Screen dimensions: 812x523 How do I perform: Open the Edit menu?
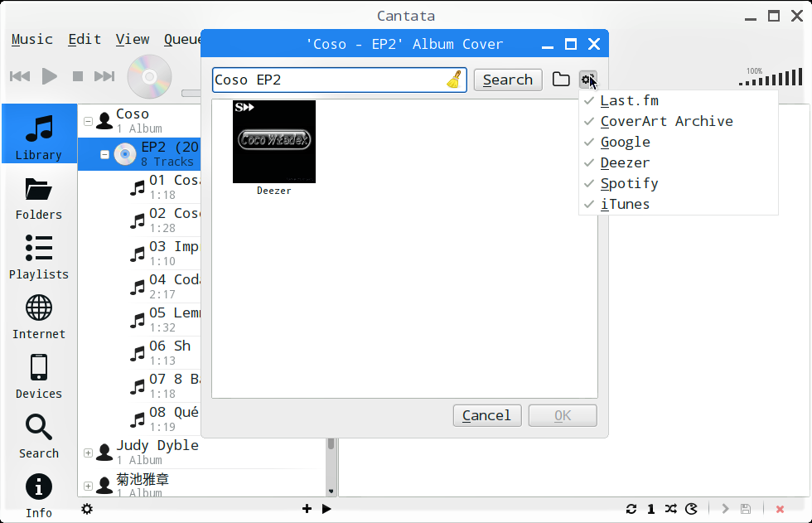click(x=85, y=39)
